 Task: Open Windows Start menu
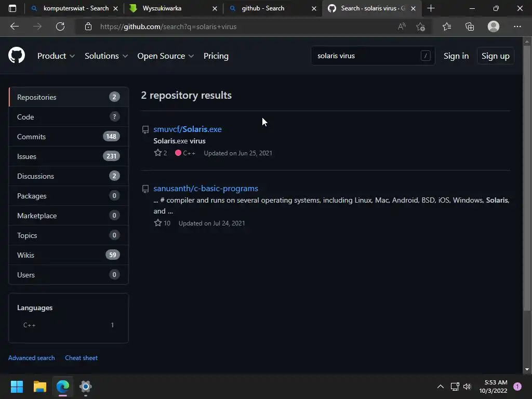[x=17, y=387]
